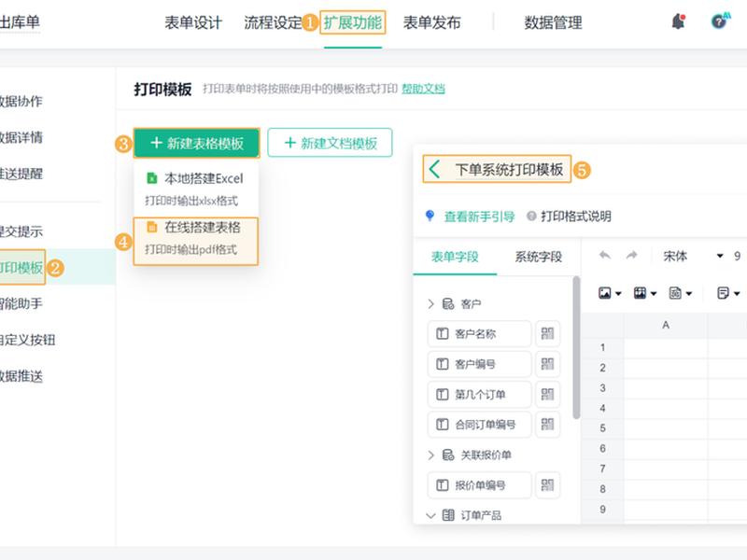Viewport: 747px width, 560px height.
Task: Switch to the 系统字段 tab
Action: coord(539,257)
